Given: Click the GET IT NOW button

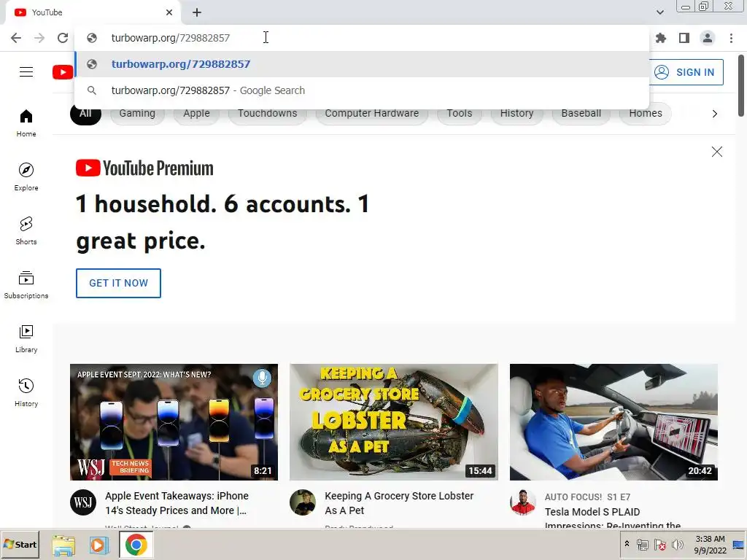Looking at the screenshot, I should point(119,284).
